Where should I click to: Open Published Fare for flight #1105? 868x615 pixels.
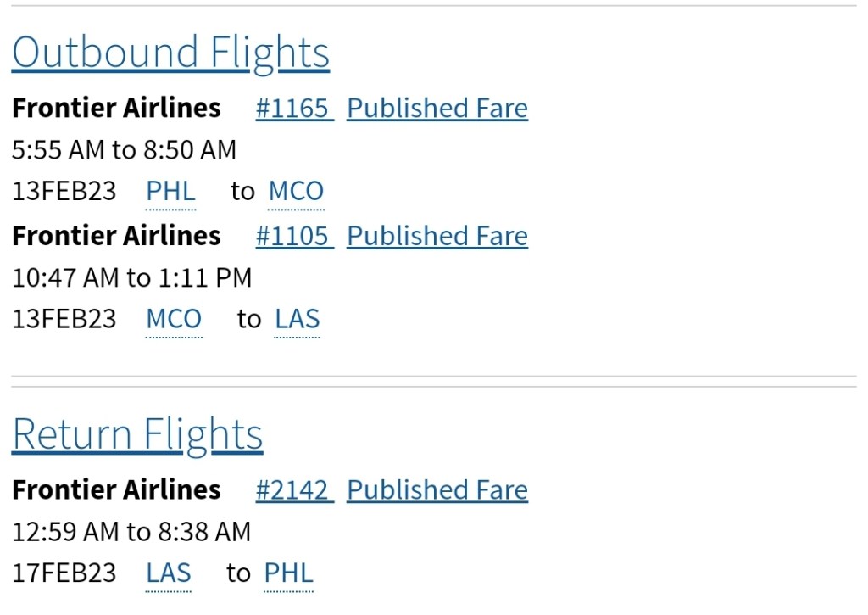point(437,236)
